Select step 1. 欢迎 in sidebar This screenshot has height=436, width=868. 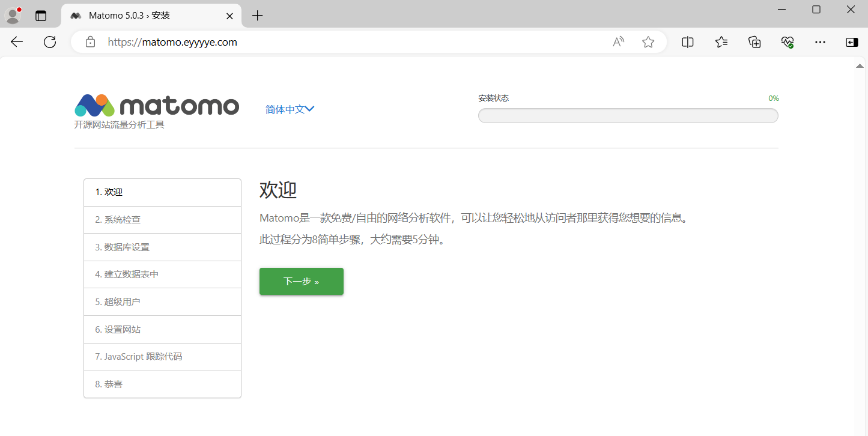tap(162, 192)
